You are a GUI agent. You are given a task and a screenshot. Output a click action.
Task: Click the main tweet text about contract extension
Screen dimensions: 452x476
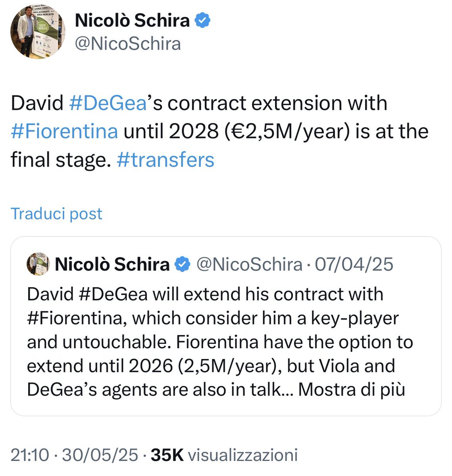(219, 131)
